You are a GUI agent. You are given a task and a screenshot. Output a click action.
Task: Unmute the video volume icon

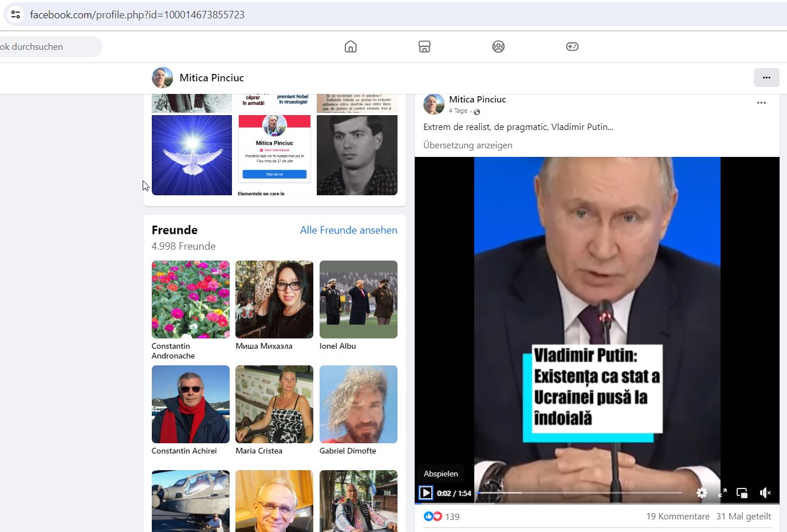(765, 492)
